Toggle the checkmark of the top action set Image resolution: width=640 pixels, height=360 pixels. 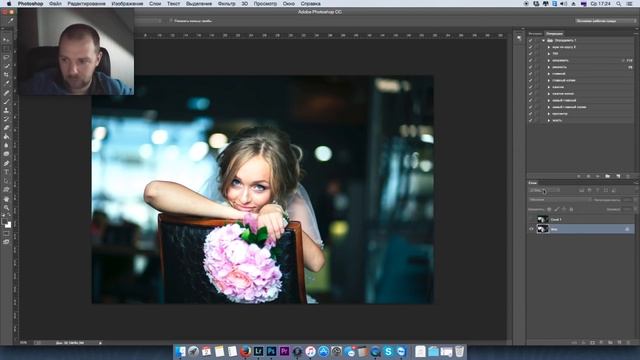point(531,40)
